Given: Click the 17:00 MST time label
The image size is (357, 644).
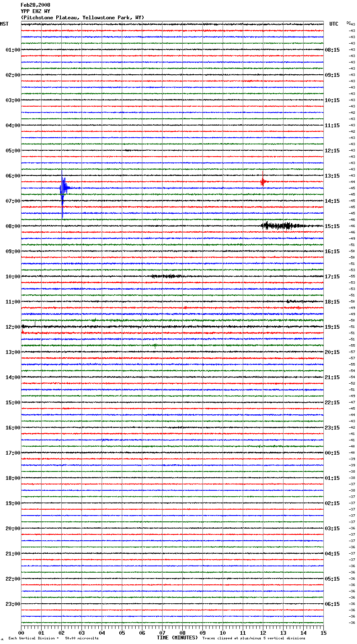Looking at the screenshot, I should click(x=13, y=453).
